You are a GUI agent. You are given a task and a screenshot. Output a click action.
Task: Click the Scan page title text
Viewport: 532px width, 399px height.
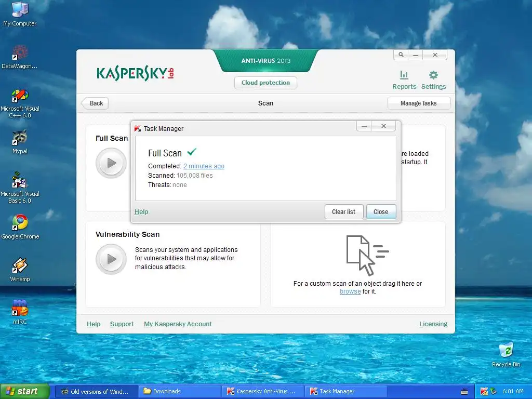[x=265, y=103]
